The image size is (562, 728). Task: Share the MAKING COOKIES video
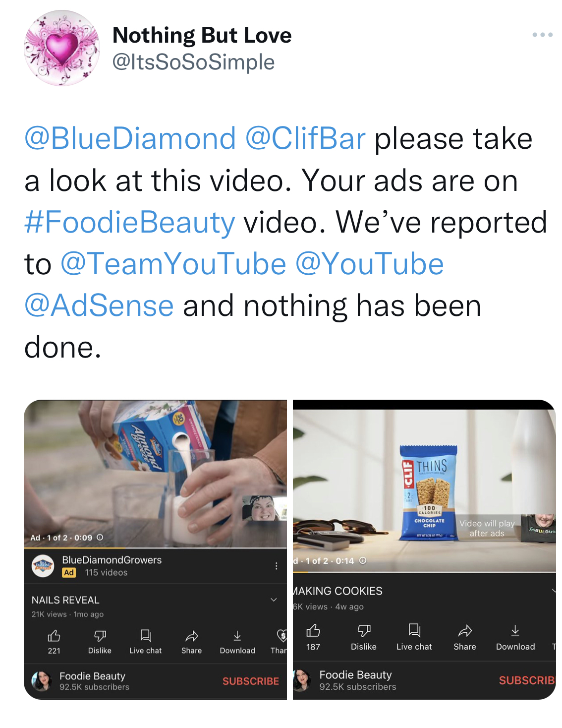[x=465, y=637]
